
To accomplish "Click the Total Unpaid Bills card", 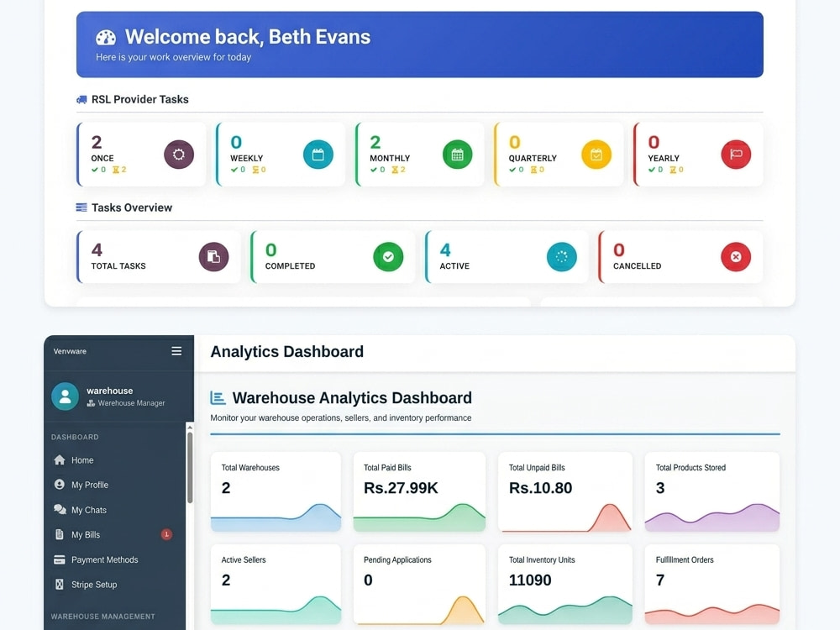I will (565, 491).
